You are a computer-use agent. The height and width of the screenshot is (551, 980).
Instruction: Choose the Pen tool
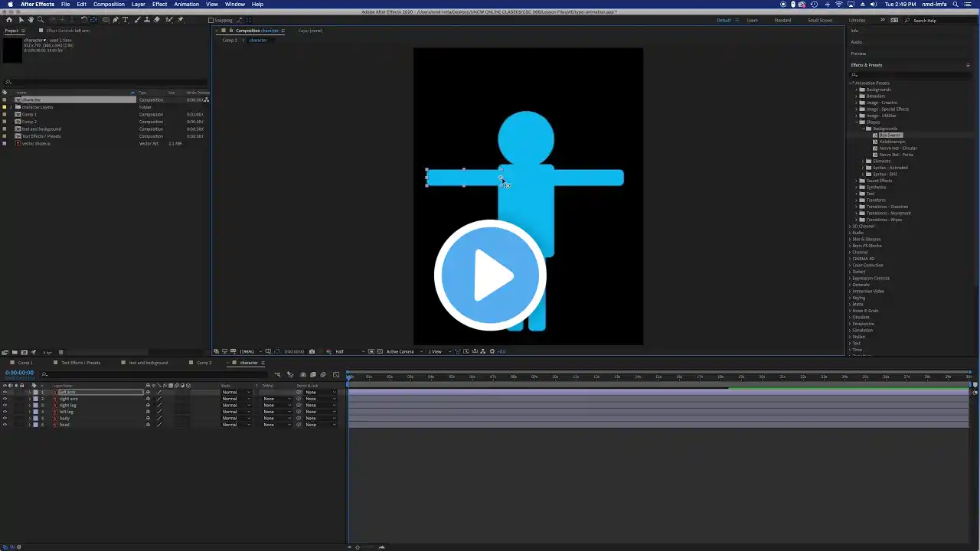116,20
